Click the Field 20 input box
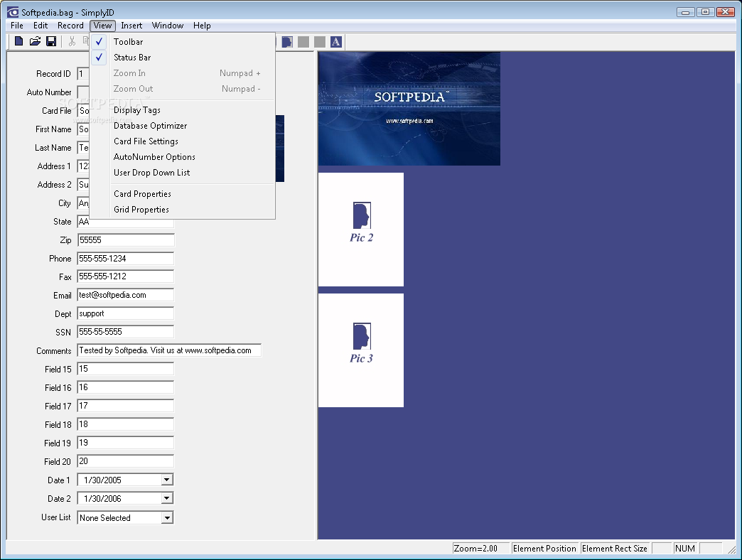Image resolution: width=742 pixels, height=560 pixels. (x=125, y=461)
